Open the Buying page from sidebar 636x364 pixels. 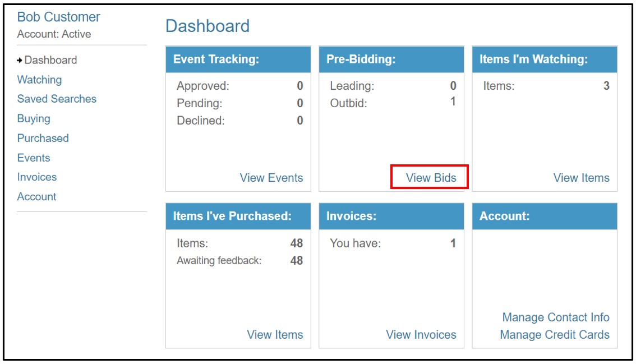point(34,119)
